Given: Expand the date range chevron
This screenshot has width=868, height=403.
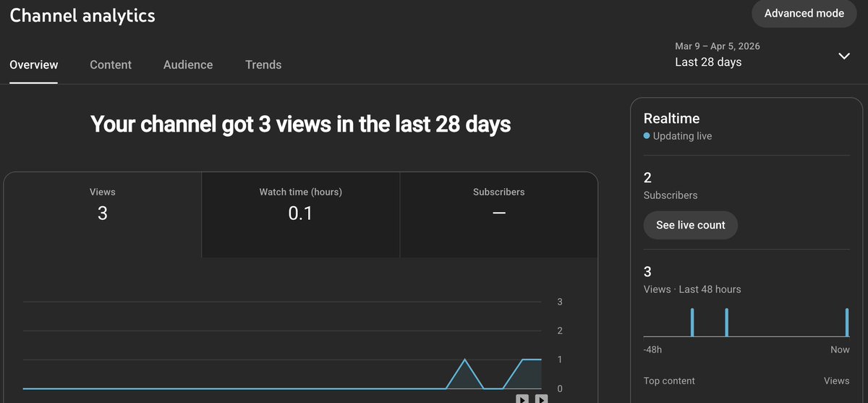Looking at the screenshot, I should (x=844, y=56).
